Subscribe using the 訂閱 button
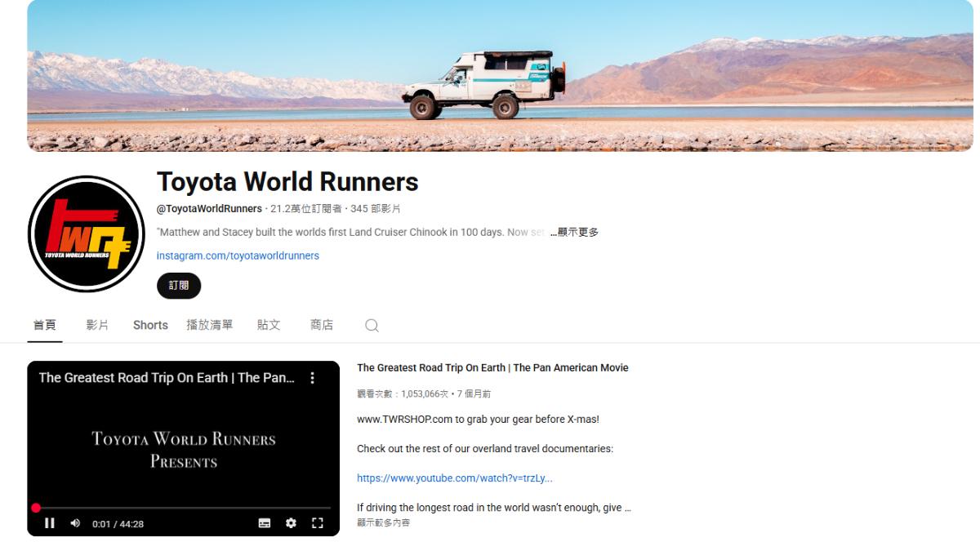The image size is (980, 551). 179,286
